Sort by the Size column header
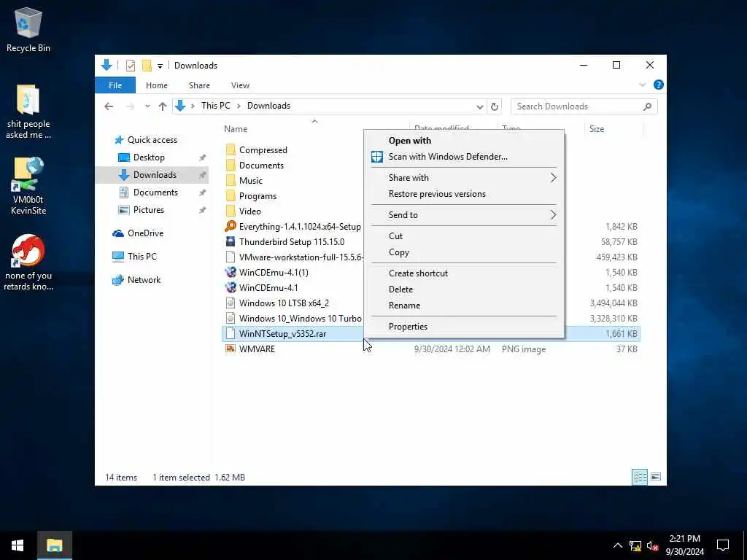Screen dimensions: 747x560 point(597,128)
